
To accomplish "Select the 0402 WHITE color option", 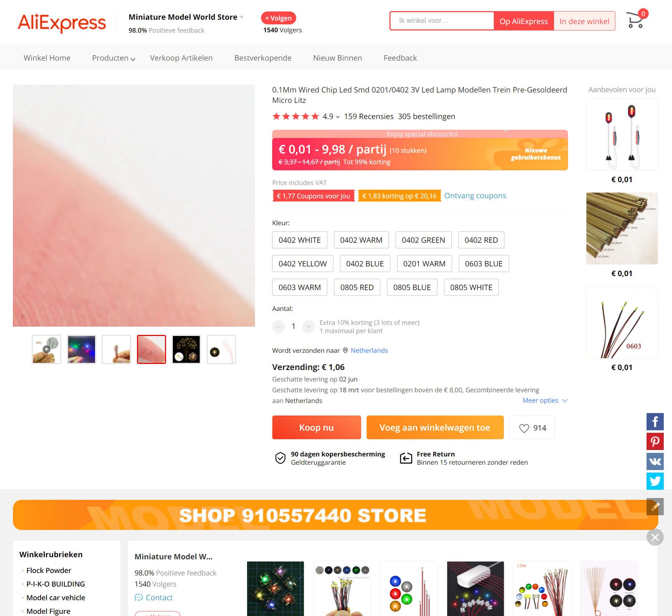I will click(x=299, y=240).
